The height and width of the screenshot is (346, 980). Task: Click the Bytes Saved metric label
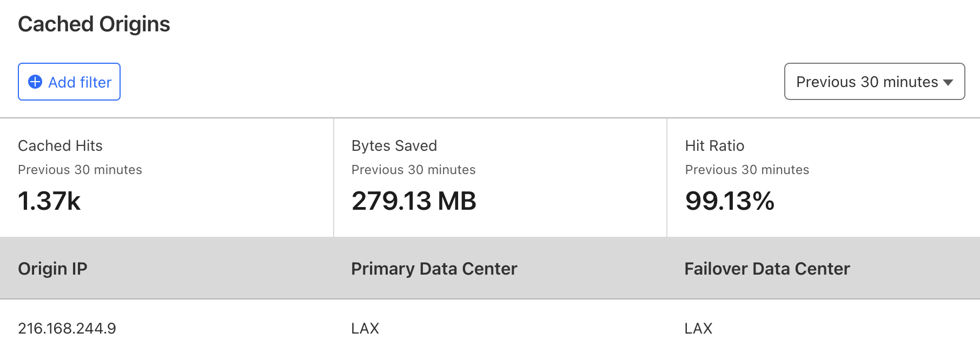(394, 145)
